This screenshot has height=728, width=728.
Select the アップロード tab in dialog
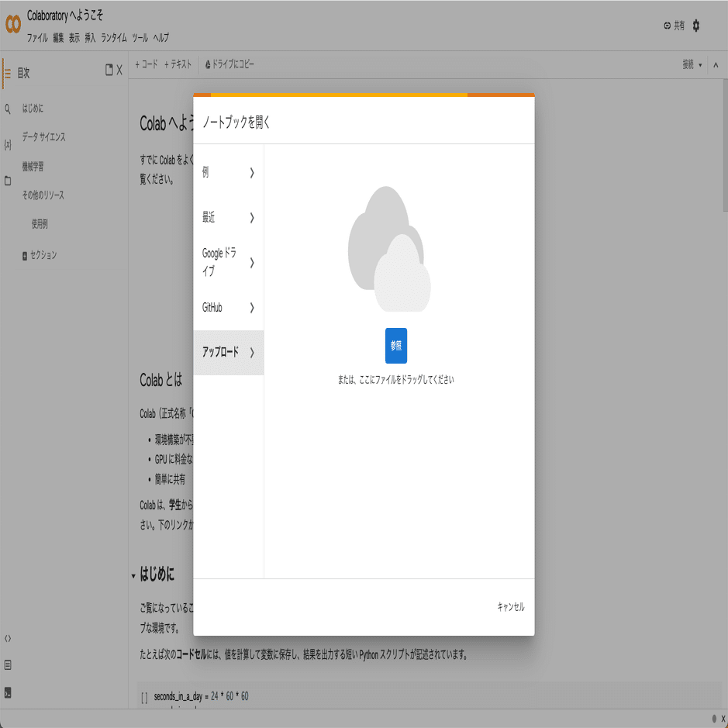pos(229,353)
